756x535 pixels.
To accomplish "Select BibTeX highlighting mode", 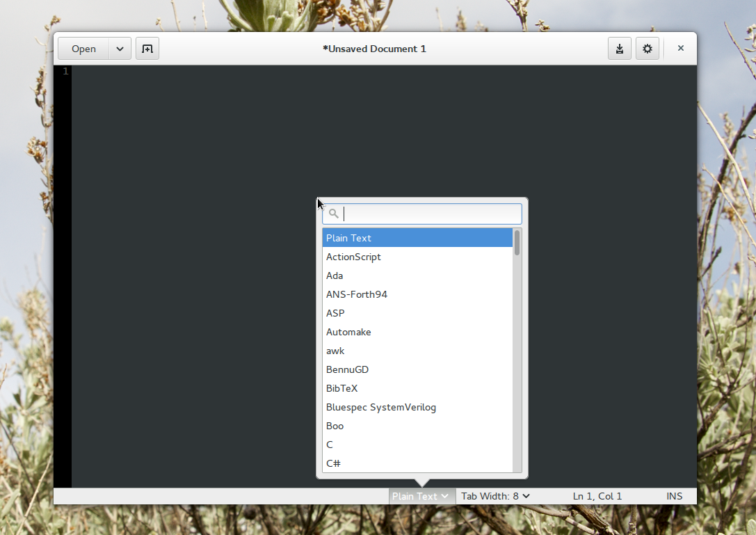I will coord(341,388).
